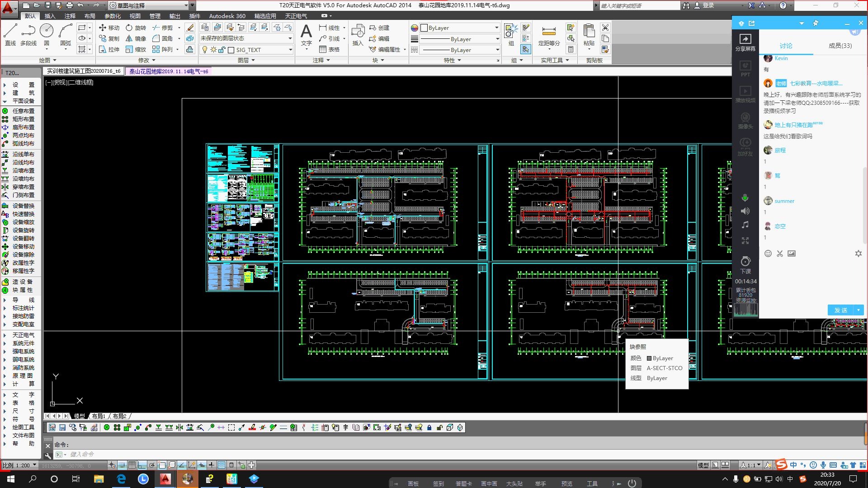Toggle the microphone in chat panel
Screen dimensions: 868x488
point(745,198)
